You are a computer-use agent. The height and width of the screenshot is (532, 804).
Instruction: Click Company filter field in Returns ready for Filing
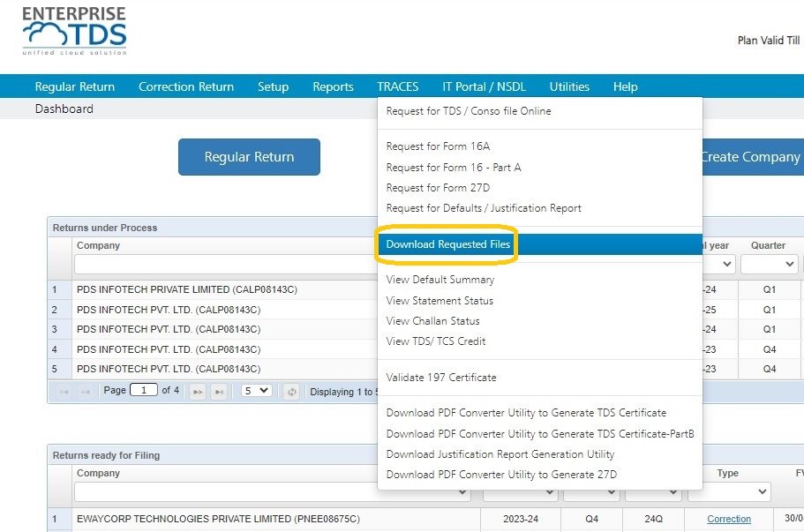[x=272, y=492]
